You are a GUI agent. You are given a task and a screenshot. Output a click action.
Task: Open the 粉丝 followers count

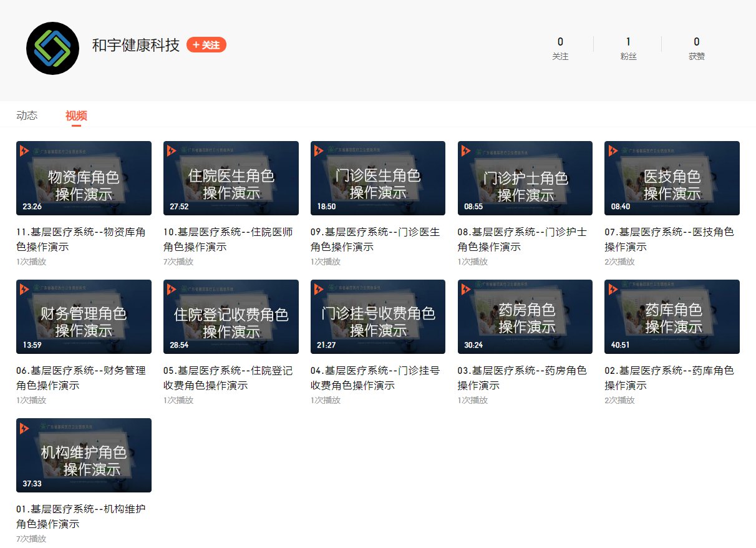click(628, 48)
